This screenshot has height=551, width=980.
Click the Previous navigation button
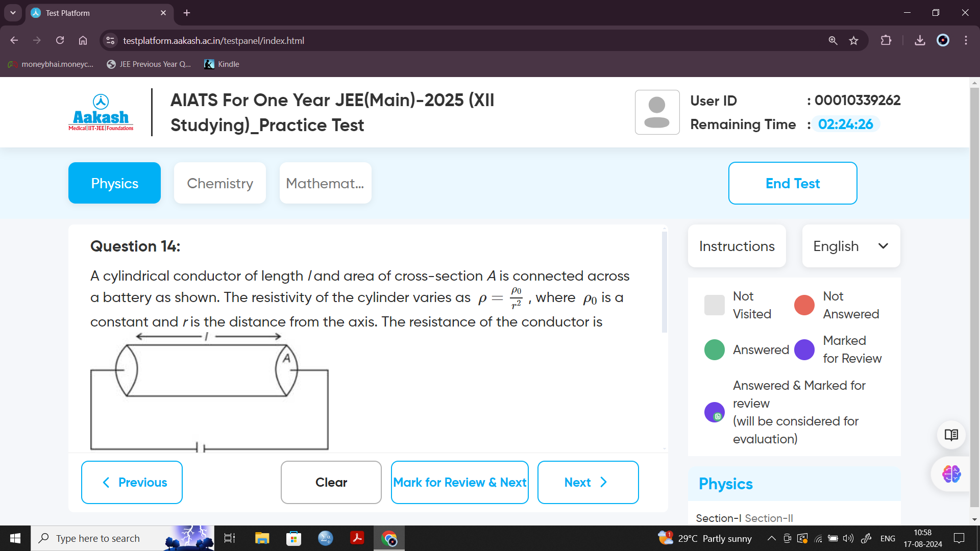[x=132, y=482]
